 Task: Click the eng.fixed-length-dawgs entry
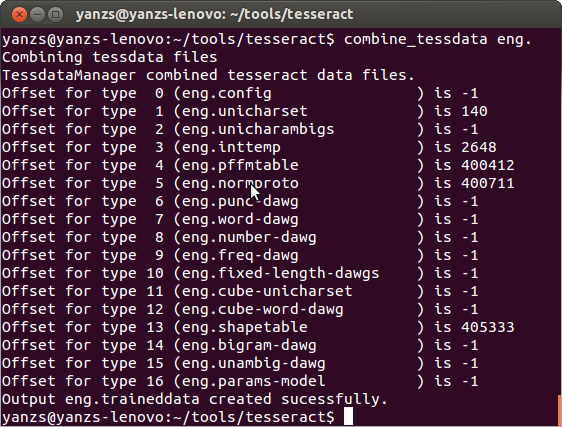pos(281,274)
